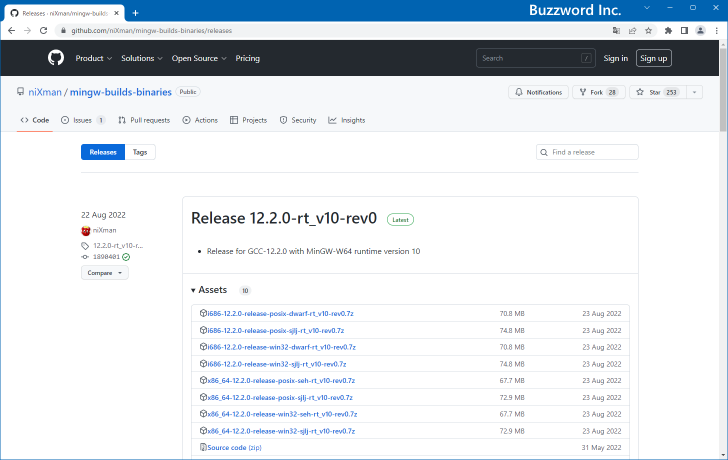Switch to the Code tab
Screen dimensions: 728x460
[x=35, y=120]
